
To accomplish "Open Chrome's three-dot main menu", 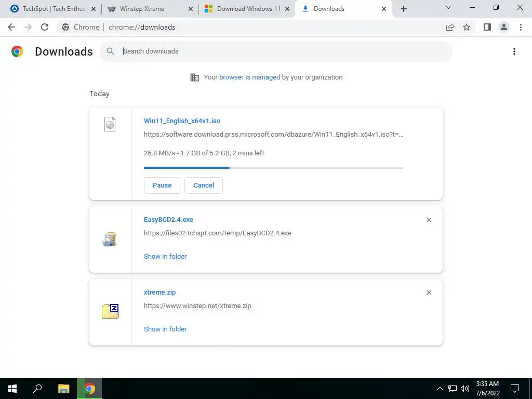I will click(521, 27).
